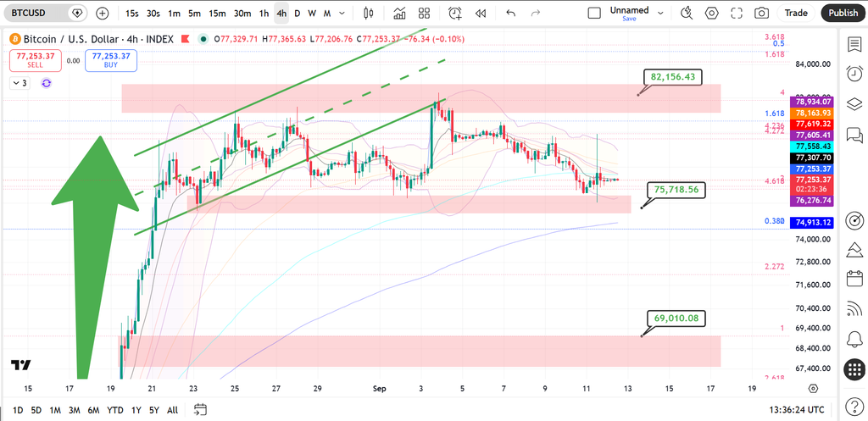Collapse the indicators legend showing 3

[x=19, y=83]
